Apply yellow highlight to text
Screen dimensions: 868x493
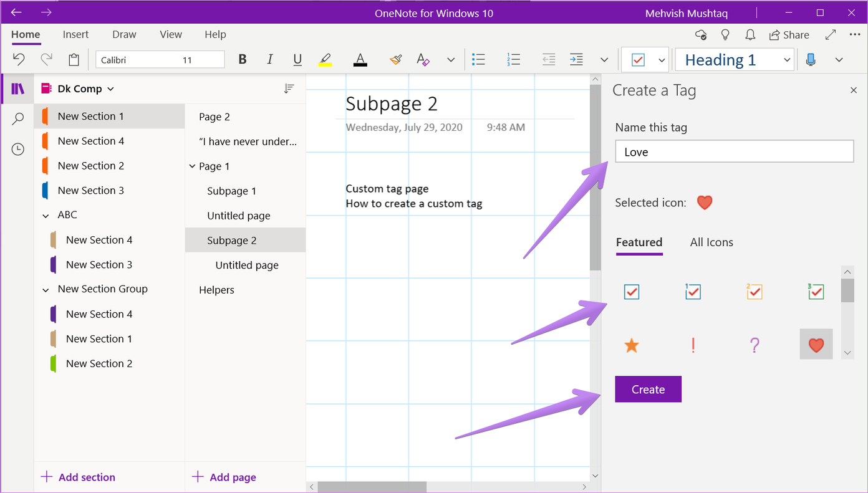pyautogui.click(x=325, y=59)
